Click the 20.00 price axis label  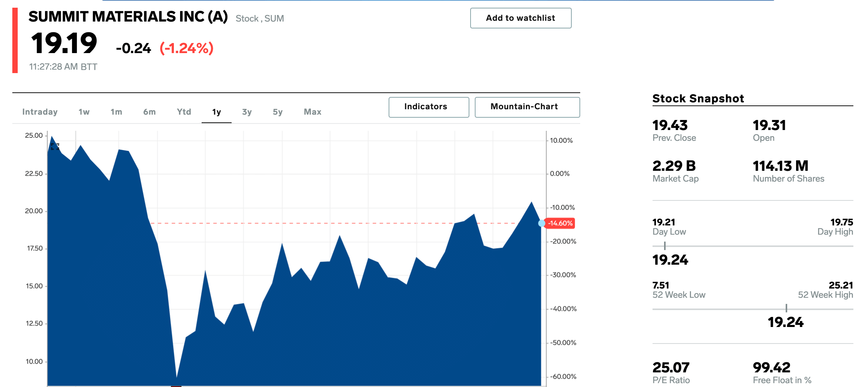pyautogui.click(x=34, y=211)
